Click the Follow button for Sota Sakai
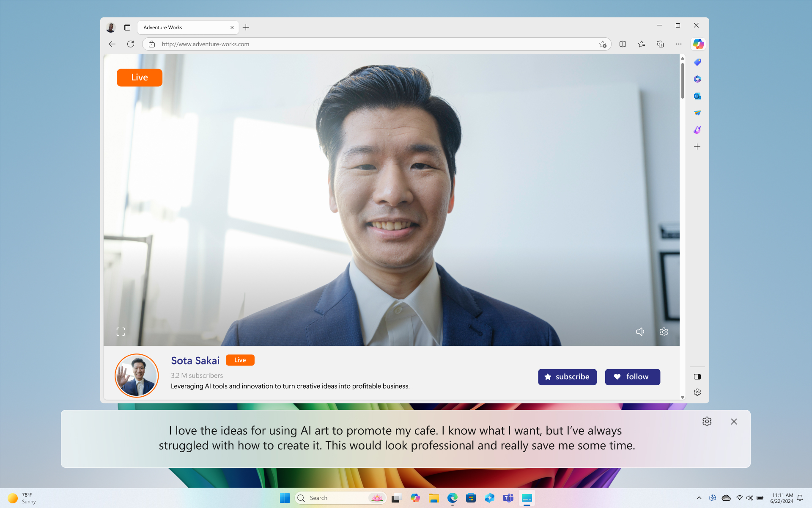812x508 pixels. point(633,376)
